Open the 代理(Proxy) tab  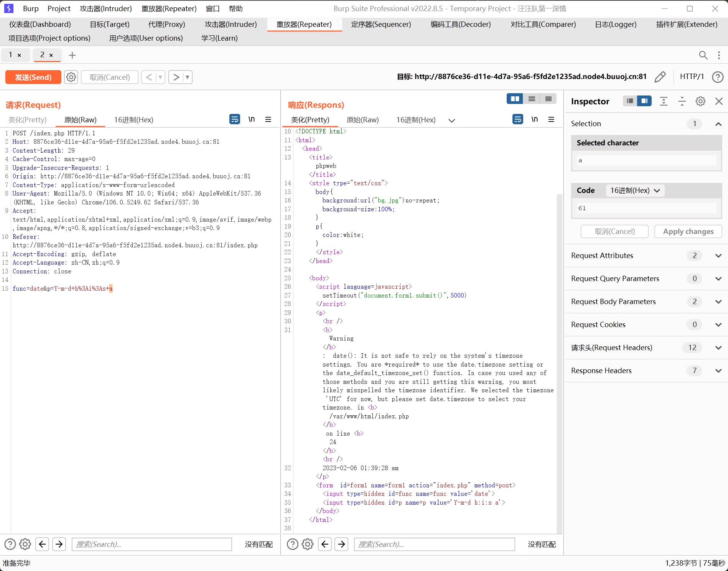[x=166, y=24]
